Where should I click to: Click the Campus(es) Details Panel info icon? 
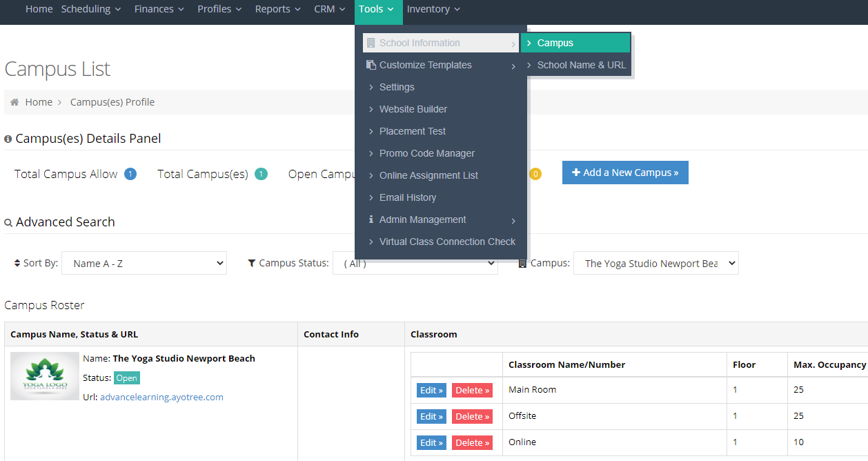(x=8, y=139)
